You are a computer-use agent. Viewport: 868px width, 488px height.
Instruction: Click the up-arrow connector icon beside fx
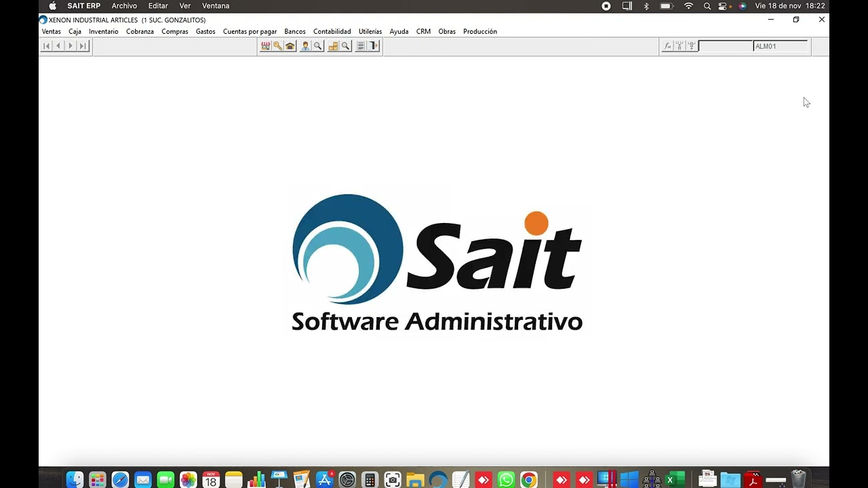tap(679, 46)
